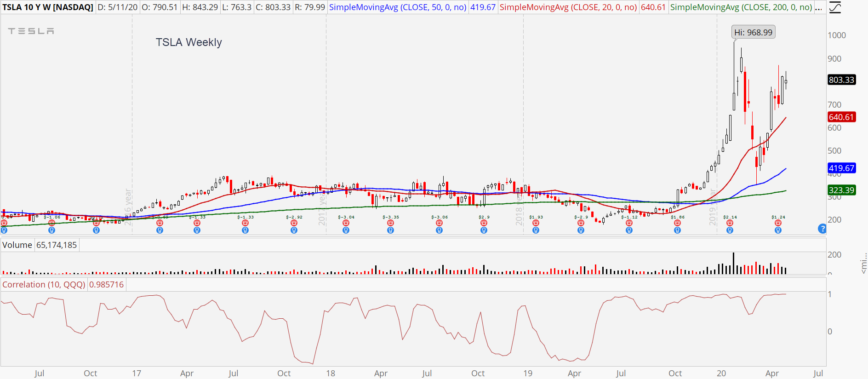The height and width of the screenshot is (379, 868).
Task: Click the blue lightbulb icon below $-3.35 earnings
Action: [x=390, y=230]
